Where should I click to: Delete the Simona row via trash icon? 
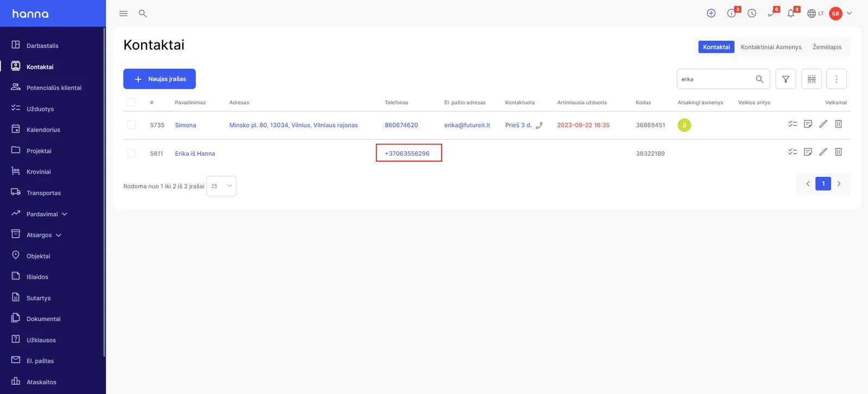[838, 124]
